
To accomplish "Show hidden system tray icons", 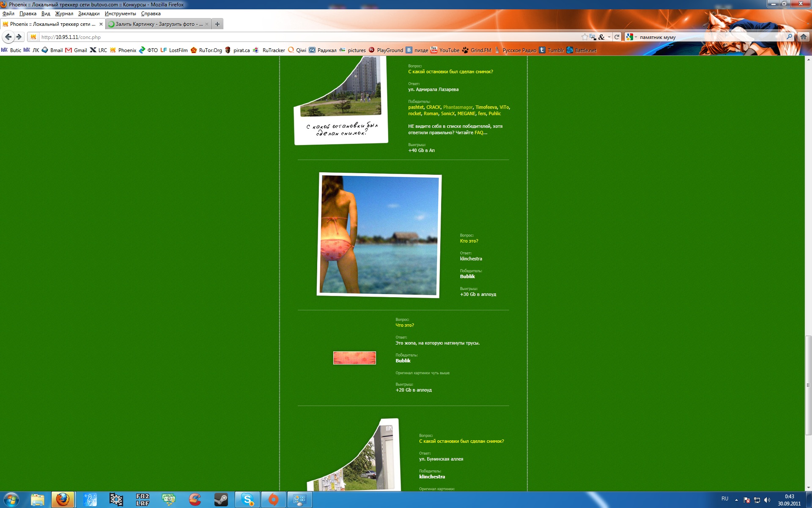I will [x=736, y=500].
